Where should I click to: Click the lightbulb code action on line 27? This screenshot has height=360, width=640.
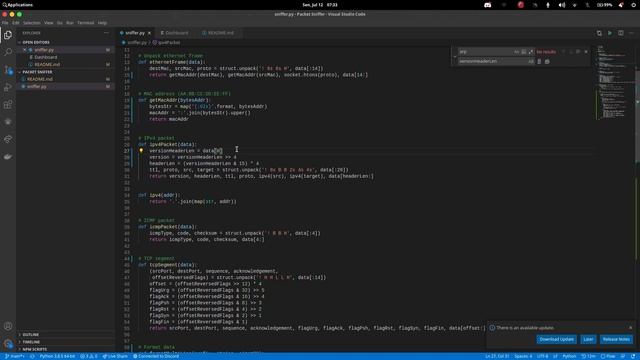point(141,151)
